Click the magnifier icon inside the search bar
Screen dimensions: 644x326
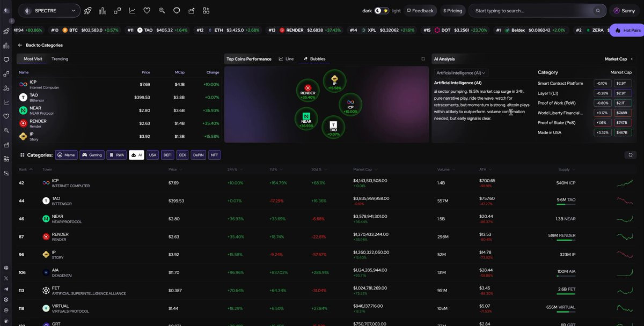click(x=598, y=11)
